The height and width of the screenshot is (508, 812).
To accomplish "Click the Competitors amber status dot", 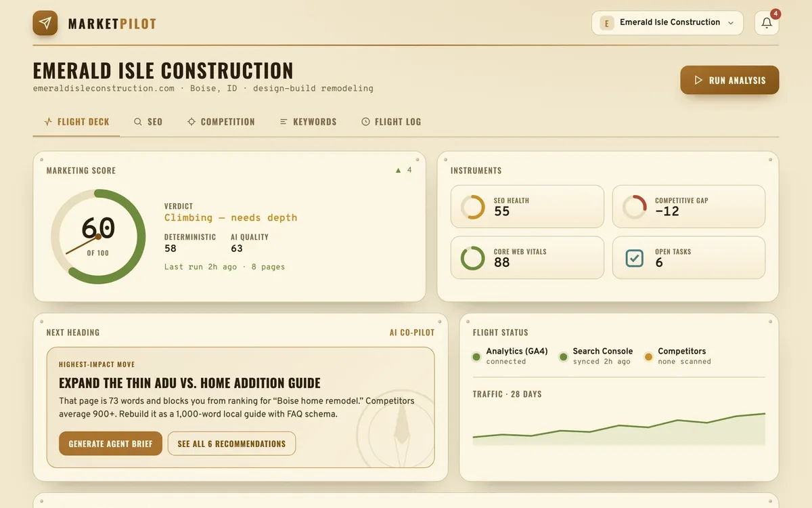I will 648,356.
